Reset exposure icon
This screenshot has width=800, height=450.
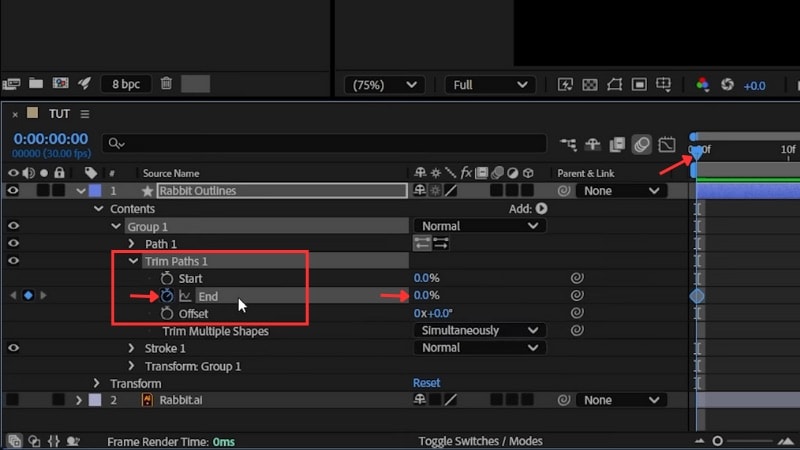click(x=728, y=85)
